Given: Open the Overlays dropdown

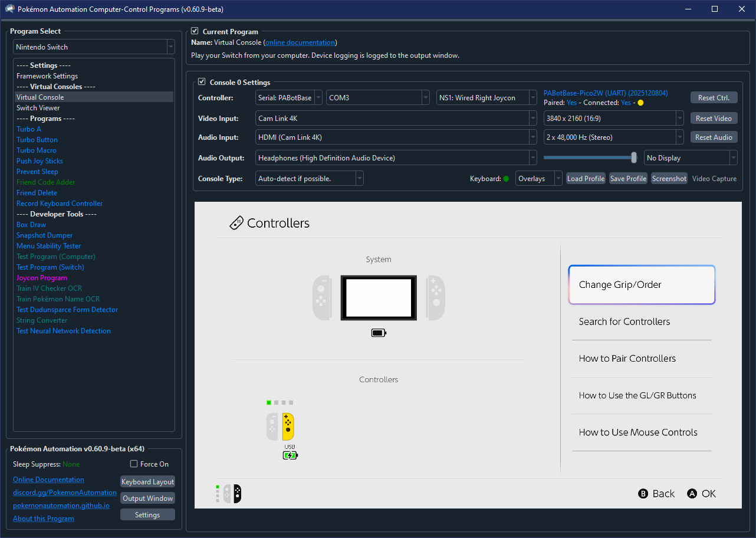Looking at the screenshot, I should point(538,179).
